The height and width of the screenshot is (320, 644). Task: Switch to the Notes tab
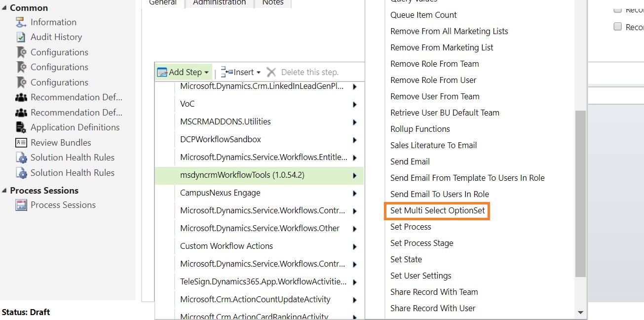click(272, 2)
